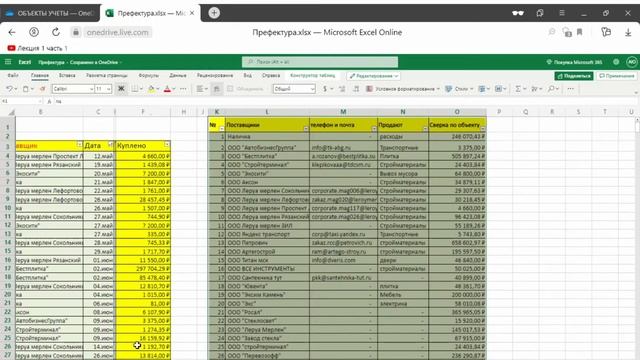
Task: Open more font options ellipsis
Action: coord(183,89)
